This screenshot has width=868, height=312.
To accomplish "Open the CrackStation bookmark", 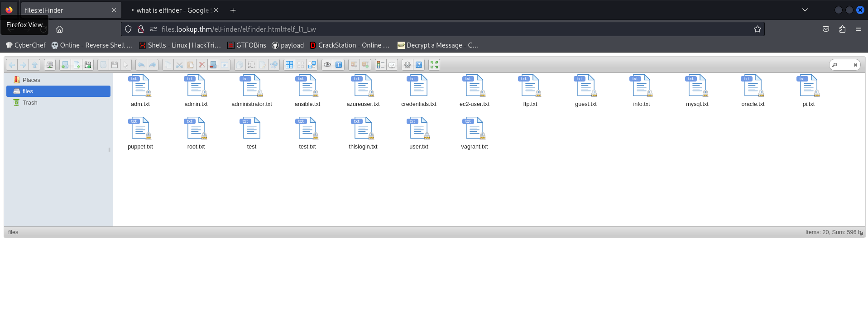I will 350,45.
